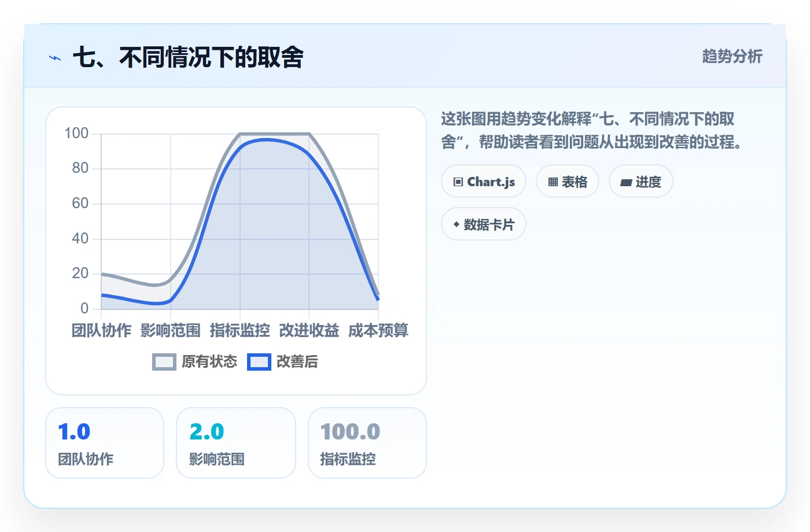The height and width of the screenshot is (532, 810).
Task: Toggle the 原有状态 legend swatch
Action: click(x=164, y=362)
